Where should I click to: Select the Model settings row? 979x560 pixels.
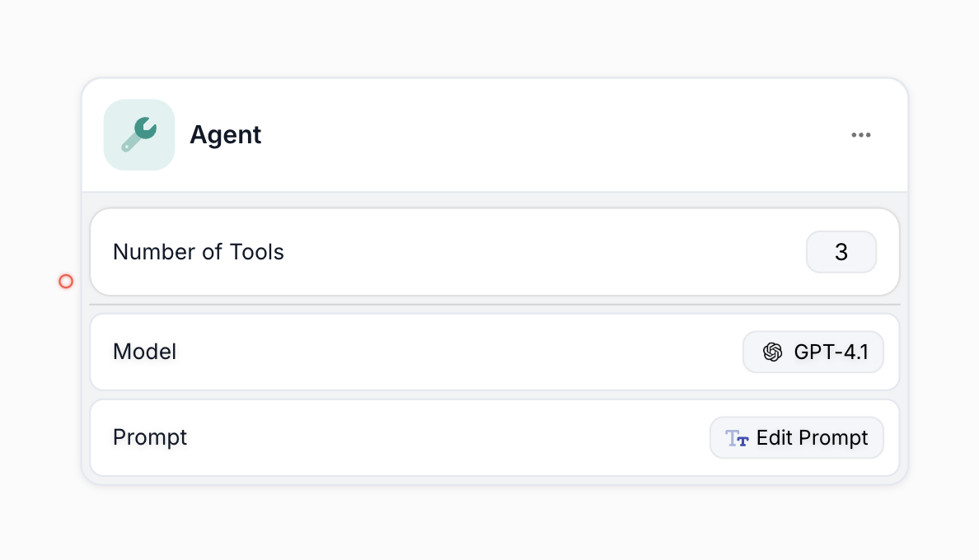tap(494, 352)
